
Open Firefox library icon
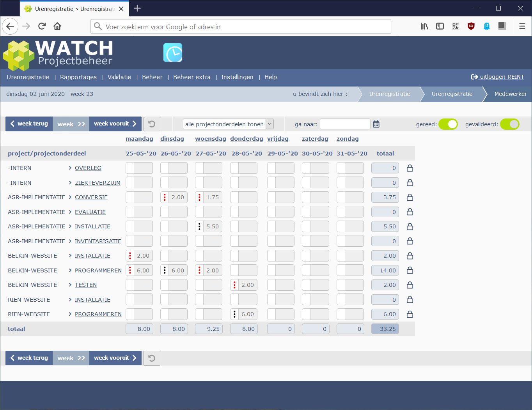[424, 26]
